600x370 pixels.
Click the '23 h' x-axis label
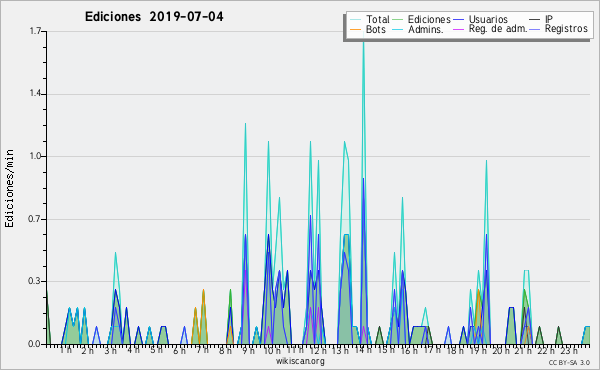click(569, 351)
